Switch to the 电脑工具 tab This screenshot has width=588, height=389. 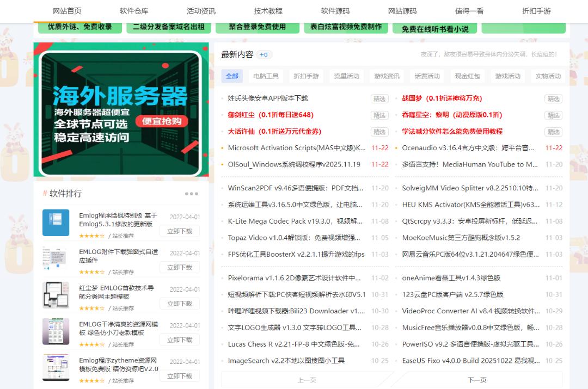click(266, 76)
